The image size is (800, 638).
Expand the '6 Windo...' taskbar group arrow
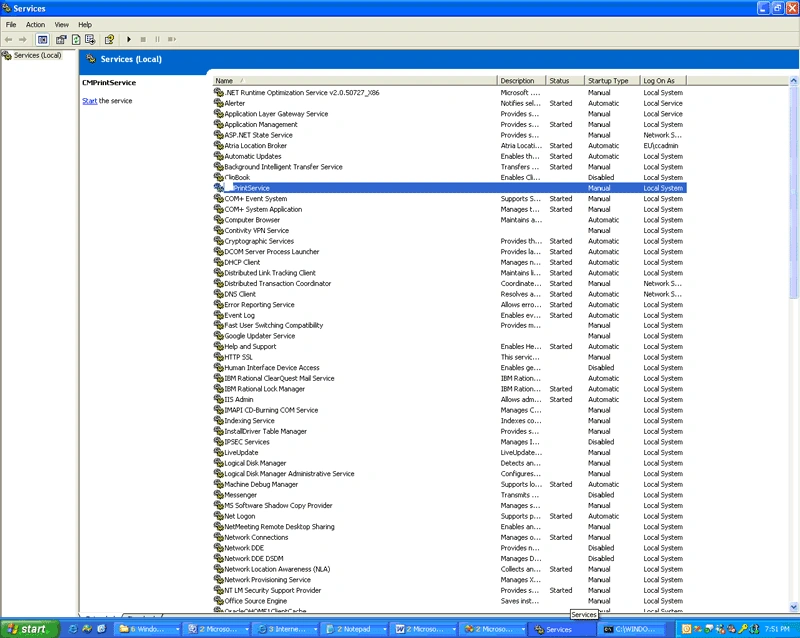pyautogui.click(x=177, y=630)
